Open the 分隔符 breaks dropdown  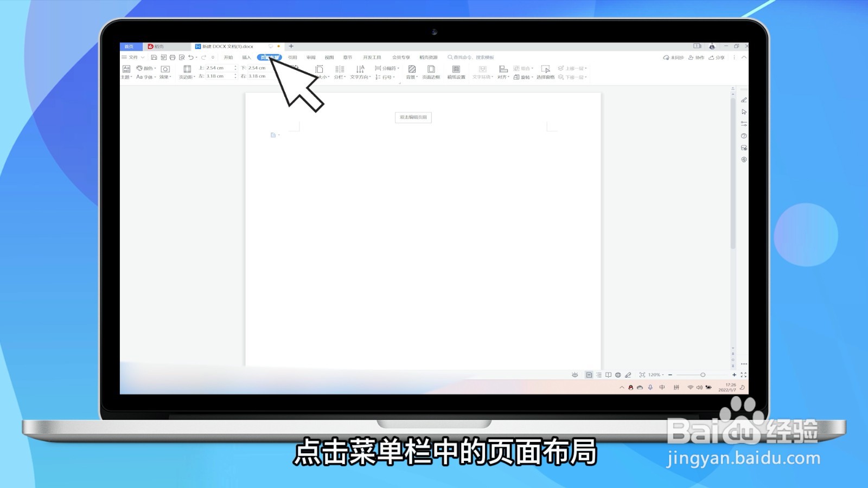pyautogui.click(x=387, y=68)
